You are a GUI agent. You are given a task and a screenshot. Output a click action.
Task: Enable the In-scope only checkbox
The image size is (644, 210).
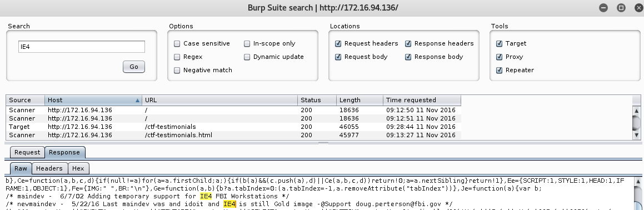tap(247, 43)
